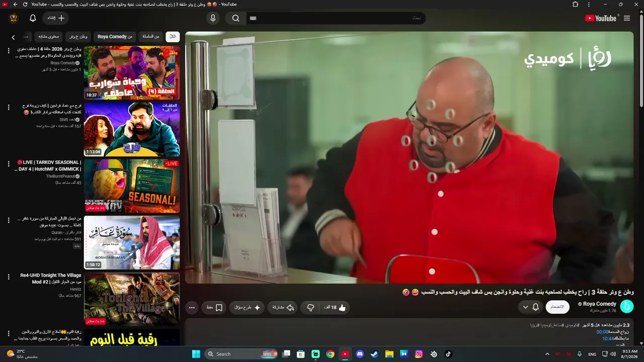Open the browser three-dot menu

point(589,5)
